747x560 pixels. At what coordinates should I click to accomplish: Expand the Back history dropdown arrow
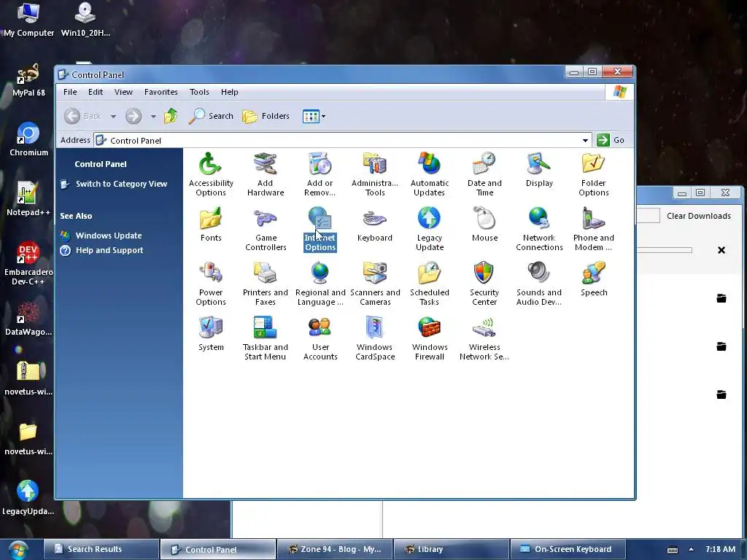[x=113, y=116]
